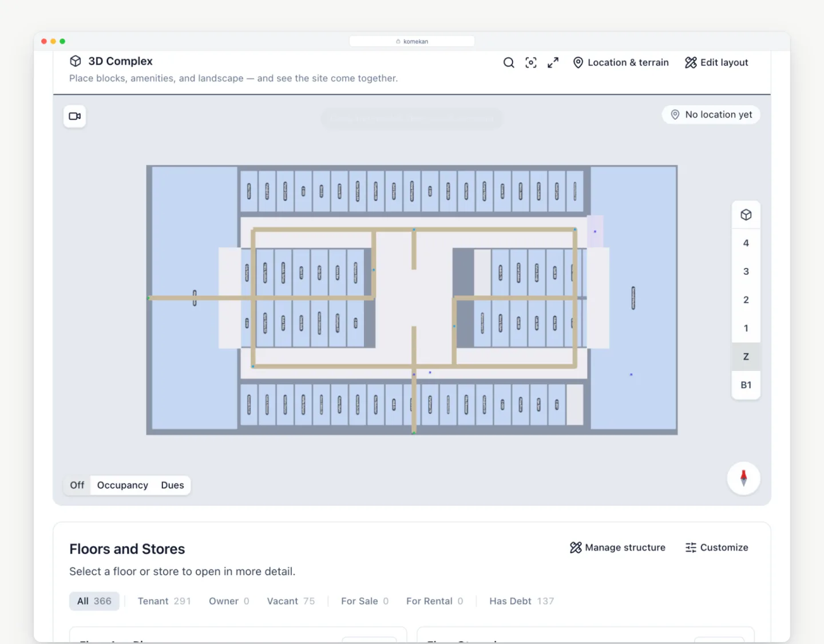Click the 3D Complex title text
Image resolution: width=824 pixels, height=644 pixels.
pyautogui.click(x=120, y=61)
